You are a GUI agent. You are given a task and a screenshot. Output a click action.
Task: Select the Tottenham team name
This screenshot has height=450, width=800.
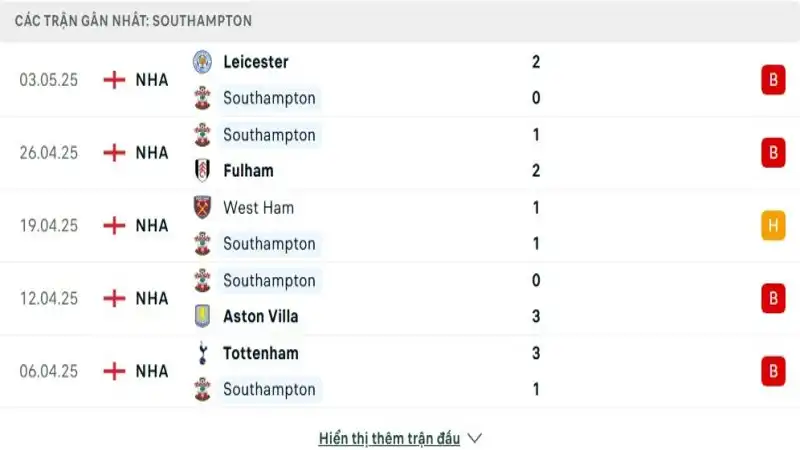point(261,353)
